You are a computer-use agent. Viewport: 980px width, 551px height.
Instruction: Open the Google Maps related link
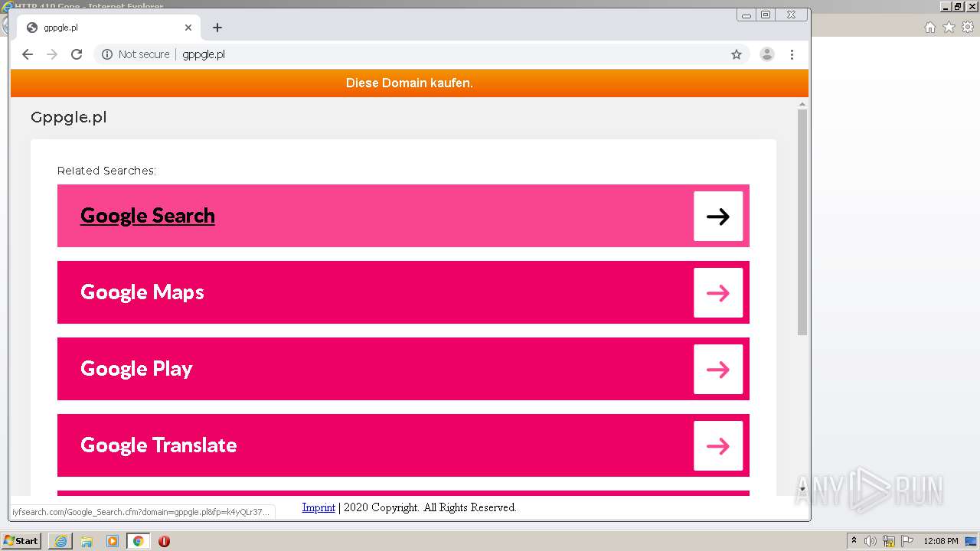[142, 292]
